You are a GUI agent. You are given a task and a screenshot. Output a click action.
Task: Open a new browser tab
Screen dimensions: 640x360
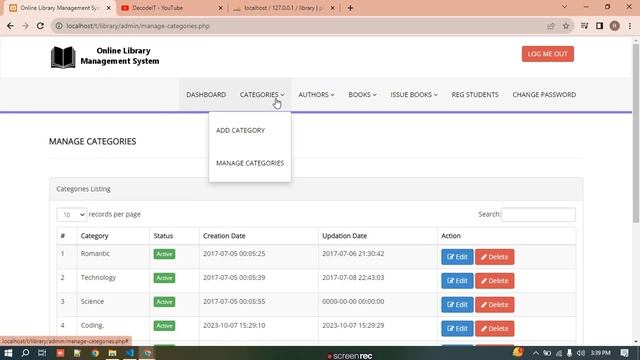[350, 8]
